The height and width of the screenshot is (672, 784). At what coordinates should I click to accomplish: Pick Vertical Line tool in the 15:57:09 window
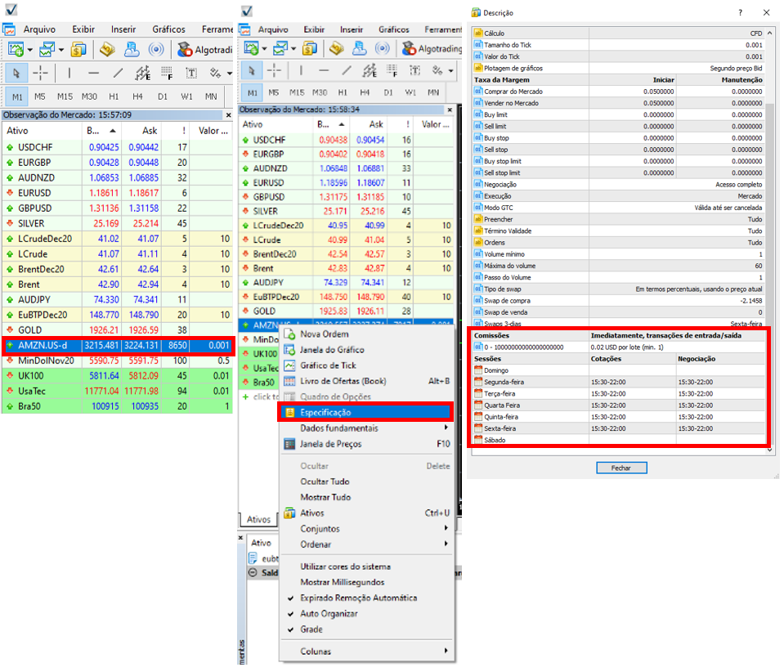[69, 74]
